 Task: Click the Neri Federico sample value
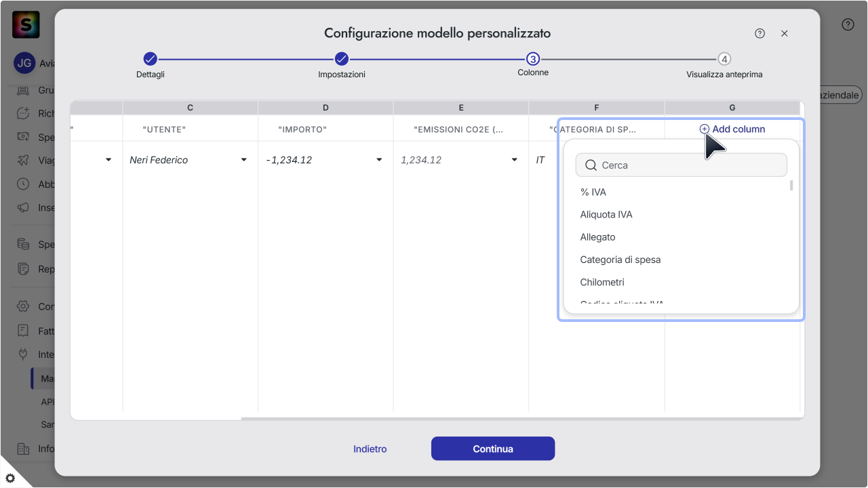click(x=159, y=160)
